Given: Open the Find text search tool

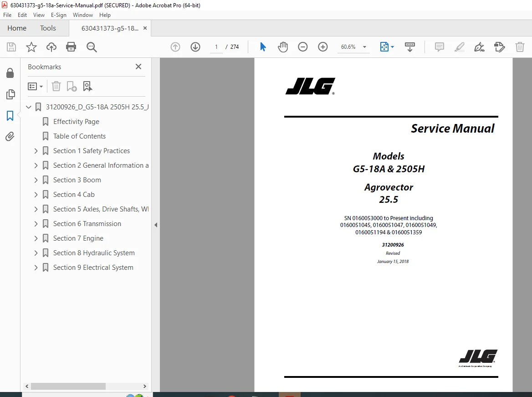Looking at the screenshot, I should [92, 47].
